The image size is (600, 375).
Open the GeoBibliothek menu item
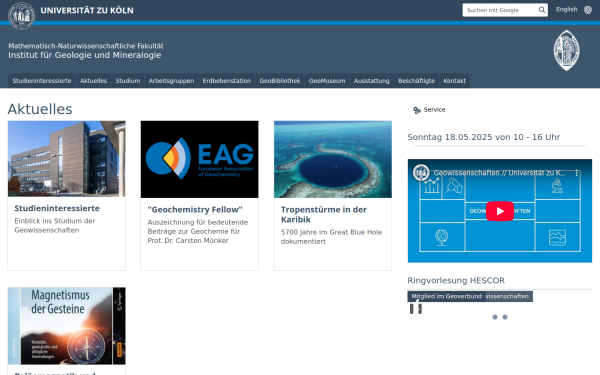280,81
